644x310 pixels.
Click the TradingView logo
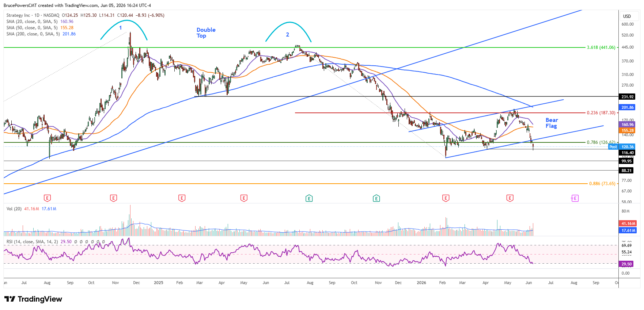click(x=33, y=299)
